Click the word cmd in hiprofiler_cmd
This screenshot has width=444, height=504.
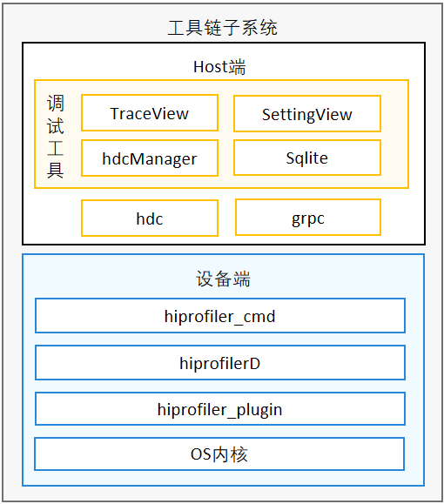[x=259, y=317]
